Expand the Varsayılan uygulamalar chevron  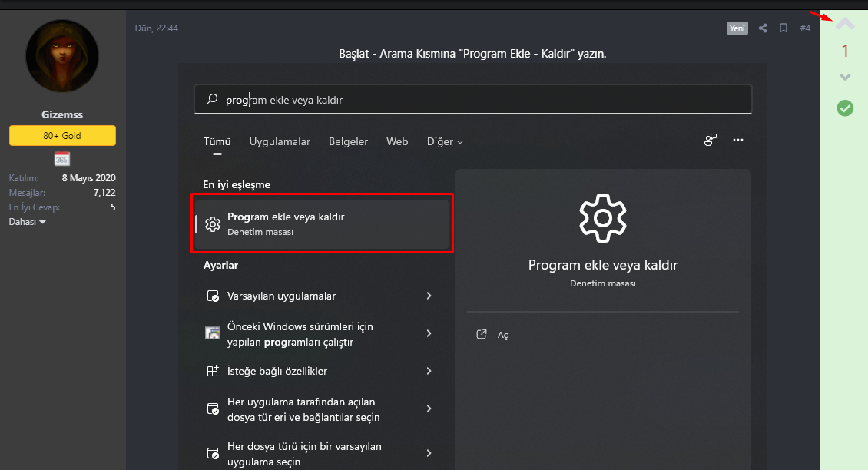pos(429,296)
